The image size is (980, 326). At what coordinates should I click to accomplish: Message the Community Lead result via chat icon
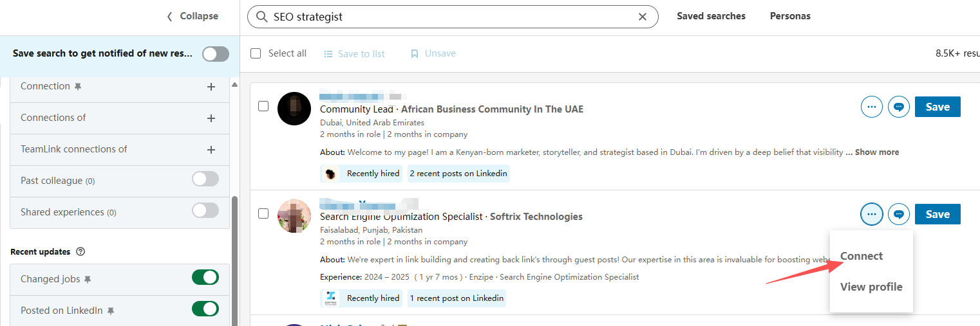(899, 107)
